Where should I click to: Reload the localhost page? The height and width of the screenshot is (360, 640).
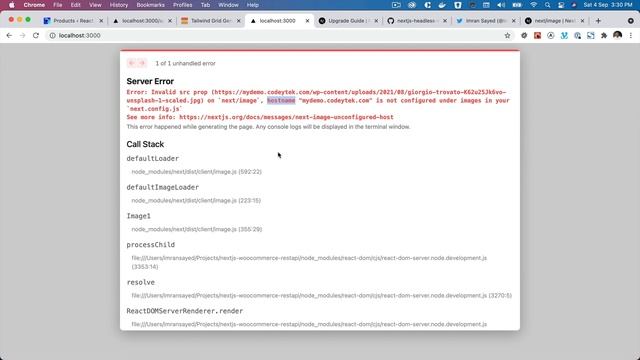coord(36,36)
